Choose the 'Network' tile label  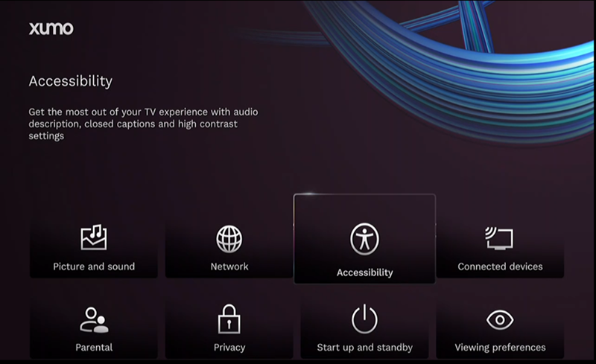pyautogui.click(x=229, y=266)
